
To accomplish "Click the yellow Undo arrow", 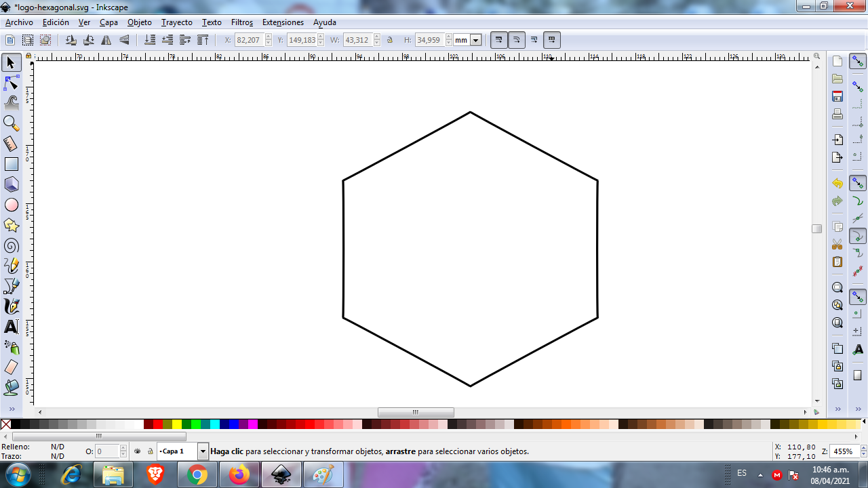I will point(837,184).
